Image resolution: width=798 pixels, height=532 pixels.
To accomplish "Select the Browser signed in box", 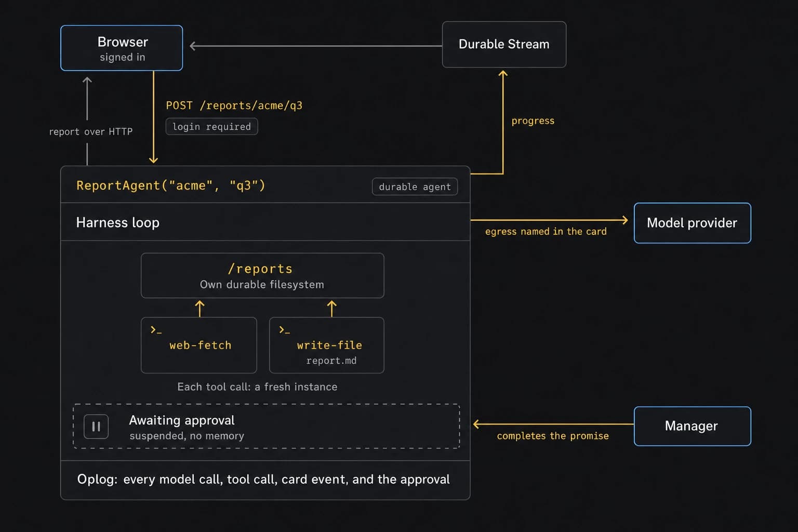I will pyautogui.click(x=122, y=48).
